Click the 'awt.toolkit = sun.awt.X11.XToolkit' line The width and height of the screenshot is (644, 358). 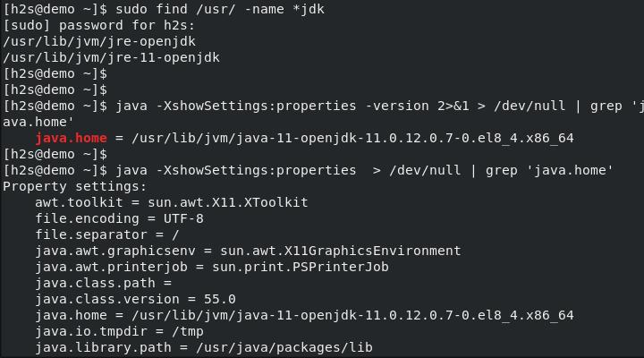click(171, 202)
